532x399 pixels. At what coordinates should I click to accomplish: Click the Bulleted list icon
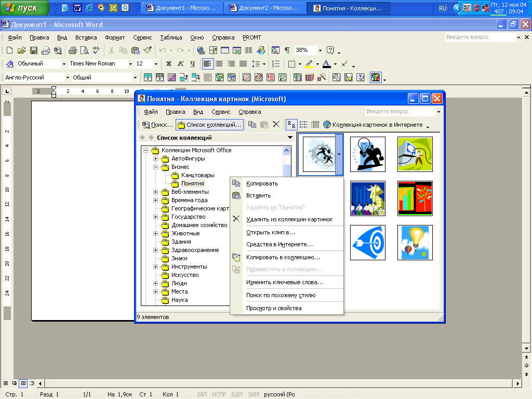(276, 64)
